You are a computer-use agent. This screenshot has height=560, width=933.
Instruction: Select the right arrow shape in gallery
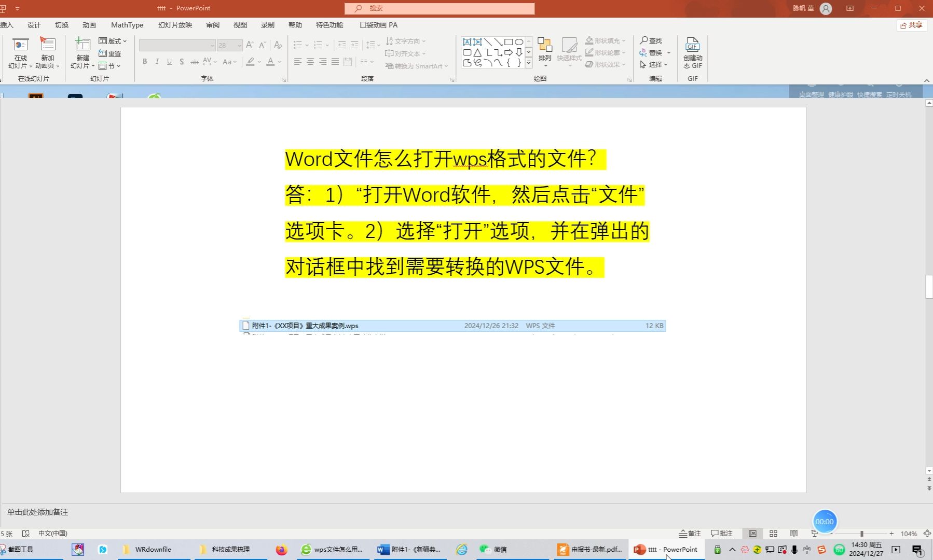pos(509,52)
